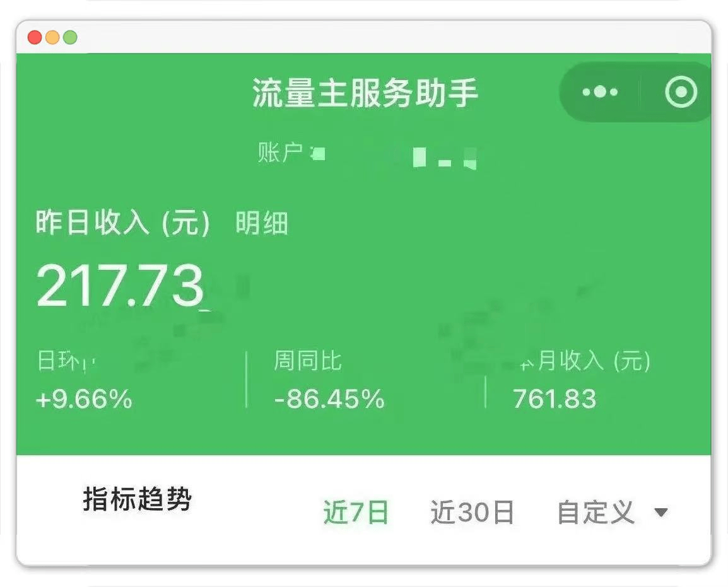Click the 本月收入 (元) label
Viewport: 728px width, 587px height.
pos(584,361)
